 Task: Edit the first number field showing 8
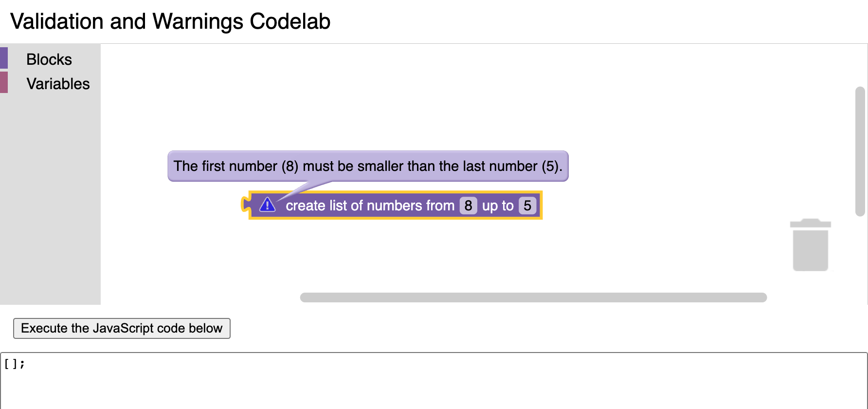(468, 205)
